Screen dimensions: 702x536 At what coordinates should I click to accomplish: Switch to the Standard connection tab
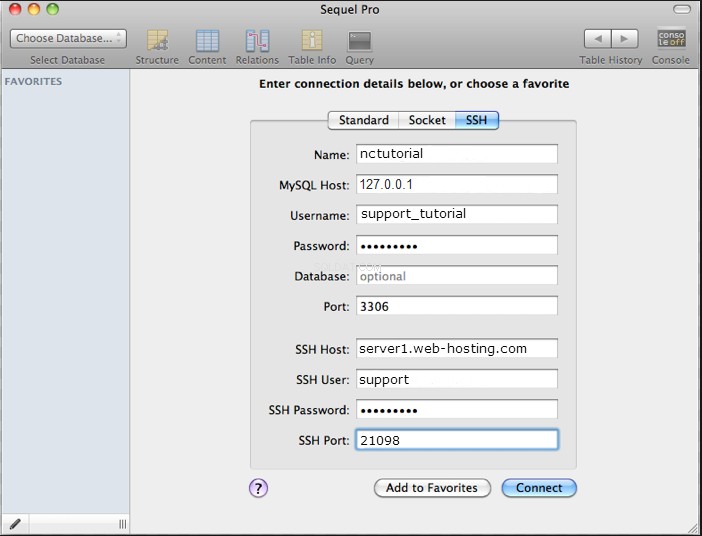coord(363,120)
